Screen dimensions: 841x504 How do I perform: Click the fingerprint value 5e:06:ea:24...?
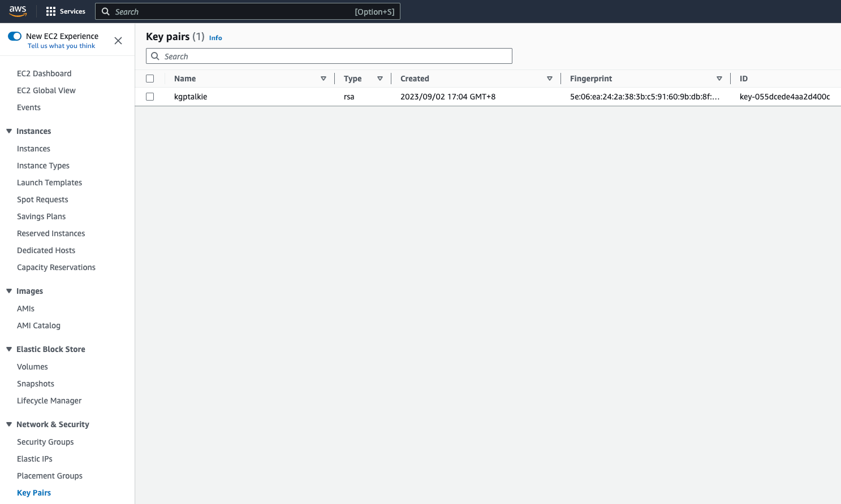pos(645,97)
